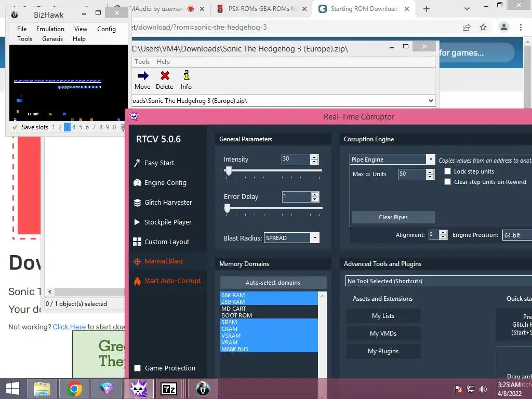The height and width of the screenshot is (399, 532).
Task: Select save slot 3 in BizHawk
Action: coord(67,127)
